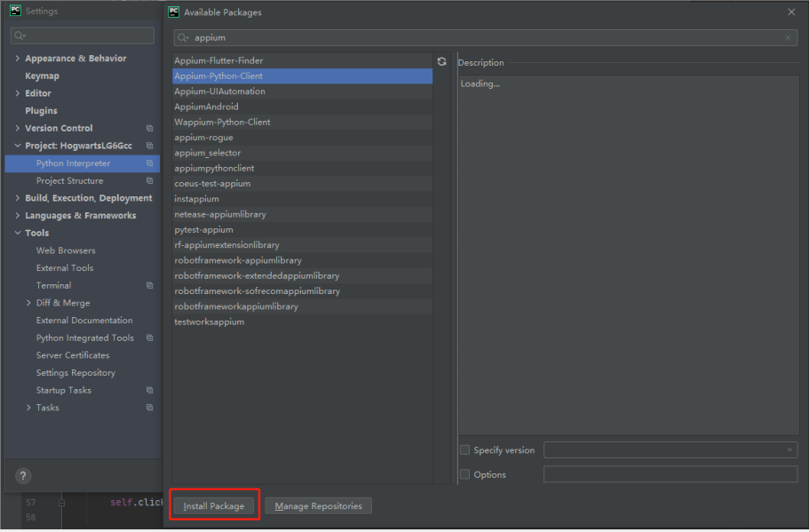Select appium-rogue package
The width and height of the screenshot is (809, 532).
click(x=302, y=138)
